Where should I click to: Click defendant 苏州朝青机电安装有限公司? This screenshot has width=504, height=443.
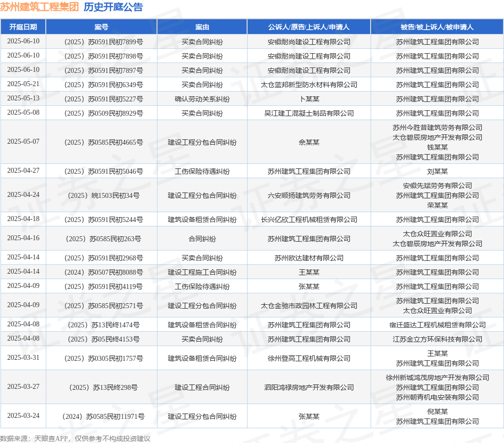437,397
